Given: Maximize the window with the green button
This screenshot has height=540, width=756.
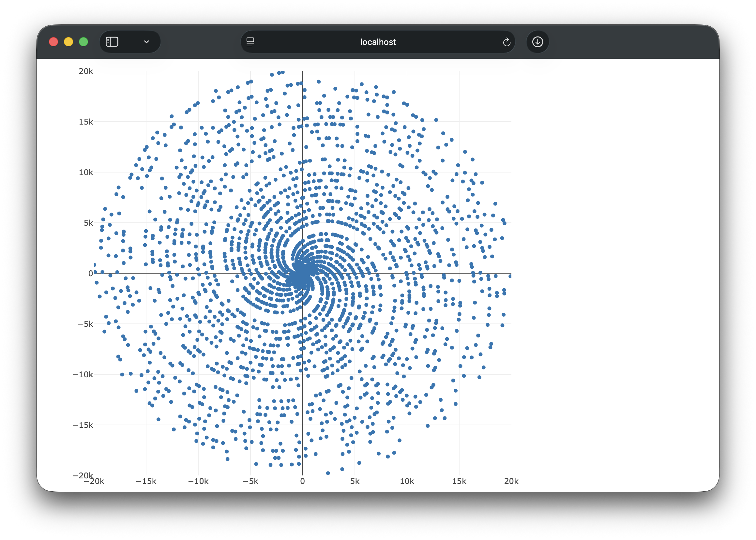Looking at the screenshot, I should [x=83, y=42].
